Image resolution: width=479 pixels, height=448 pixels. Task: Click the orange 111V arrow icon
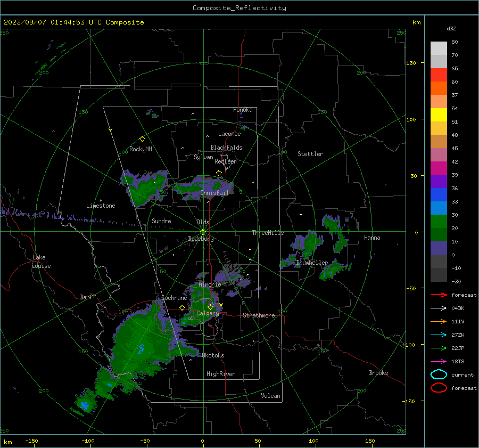tap(439, 321)
